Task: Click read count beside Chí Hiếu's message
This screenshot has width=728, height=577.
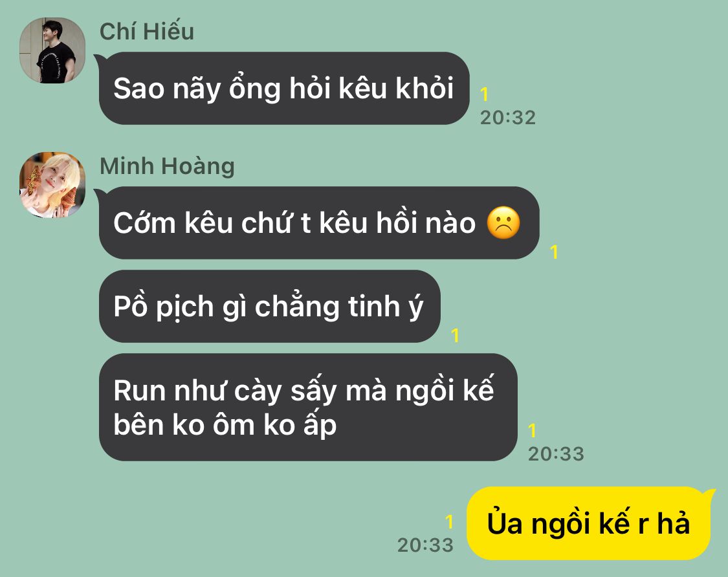Action: pos(484,94)
